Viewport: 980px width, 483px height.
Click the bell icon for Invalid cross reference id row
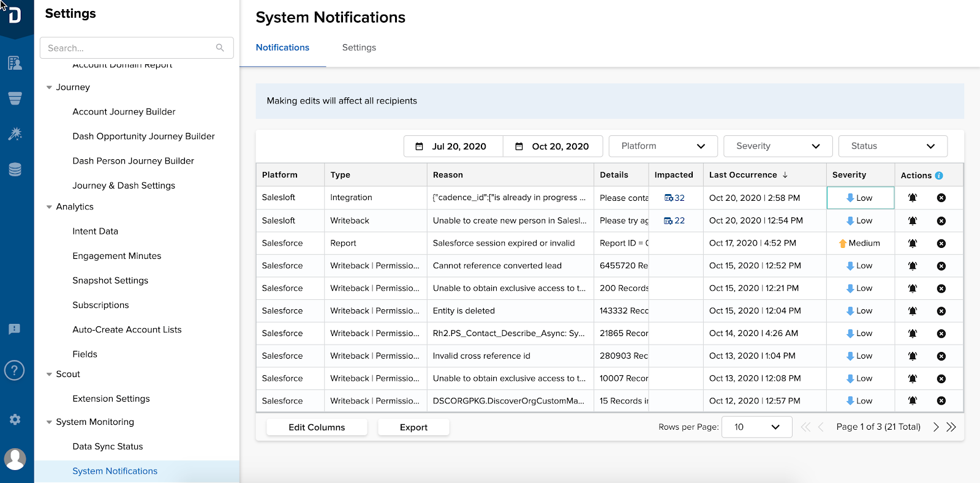(912, 356)
